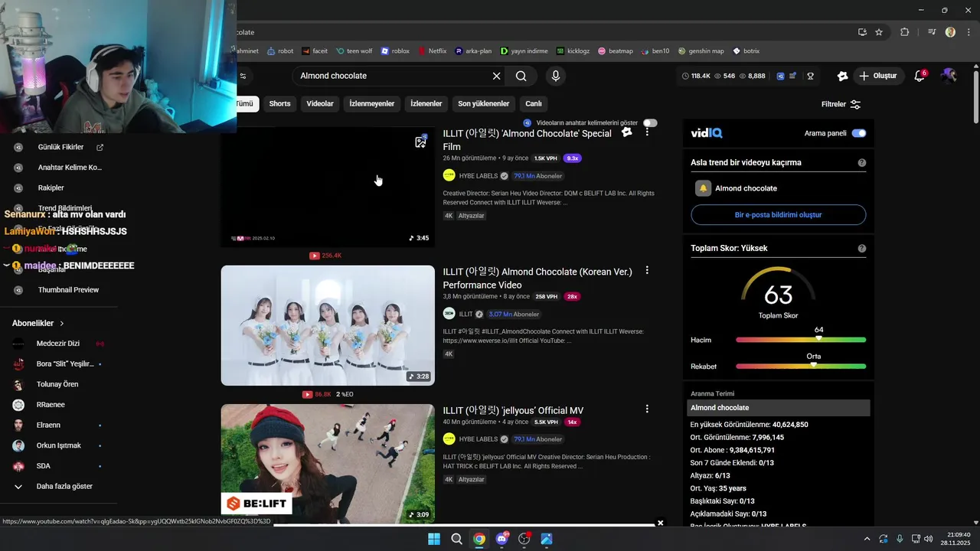Toggle Videoların anahtar kelimelerini göster switch
Viewport: 980px width, 551px height.
[650, 122]
